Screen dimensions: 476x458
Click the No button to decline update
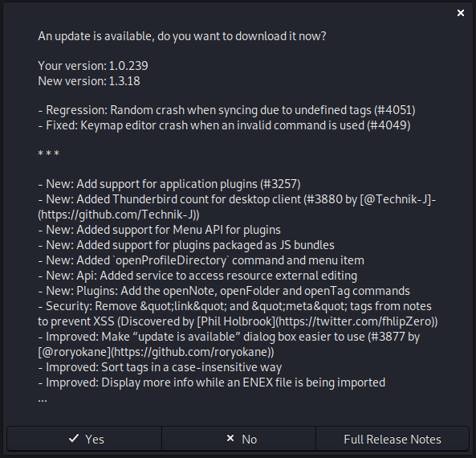click(238, 439)
